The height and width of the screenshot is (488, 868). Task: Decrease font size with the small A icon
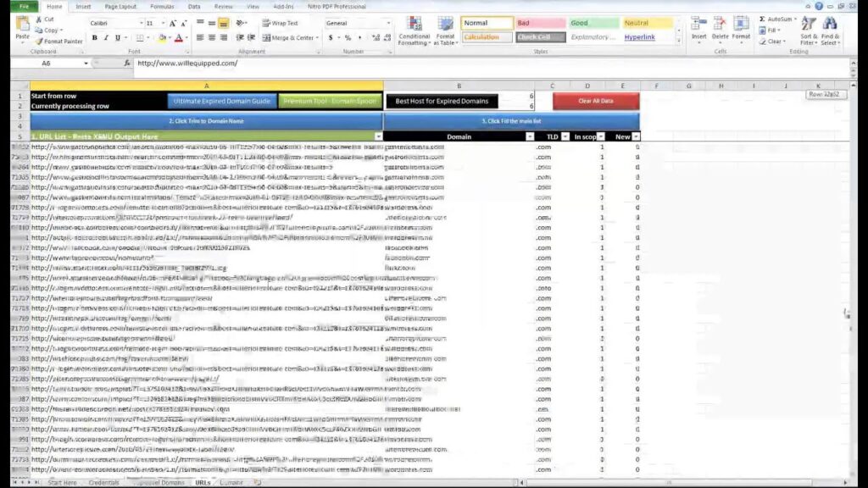point(184,23)
